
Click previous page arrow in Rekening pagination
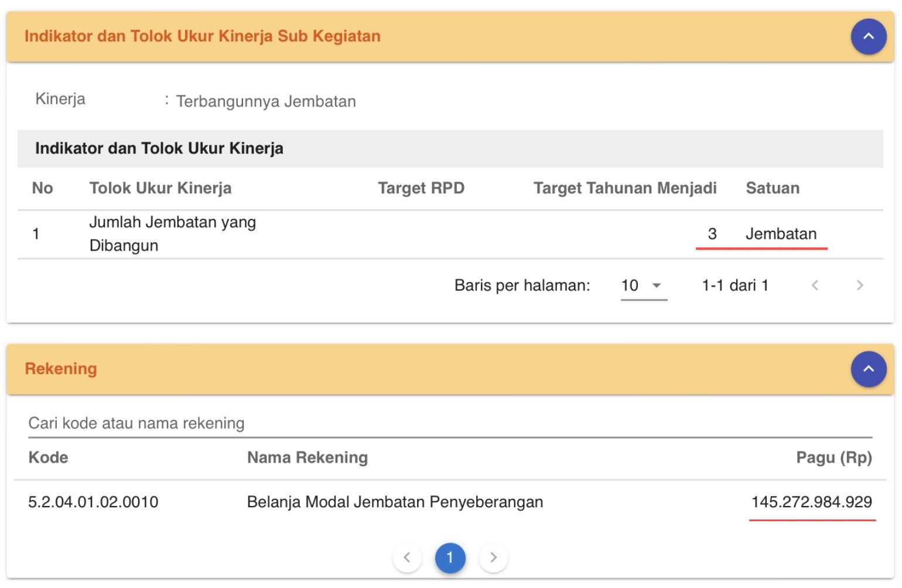(407, 558)
